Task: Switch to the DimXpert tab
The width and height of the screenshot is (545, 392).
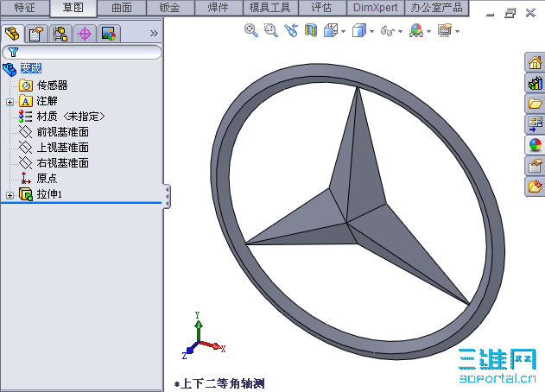Action: 376,8
